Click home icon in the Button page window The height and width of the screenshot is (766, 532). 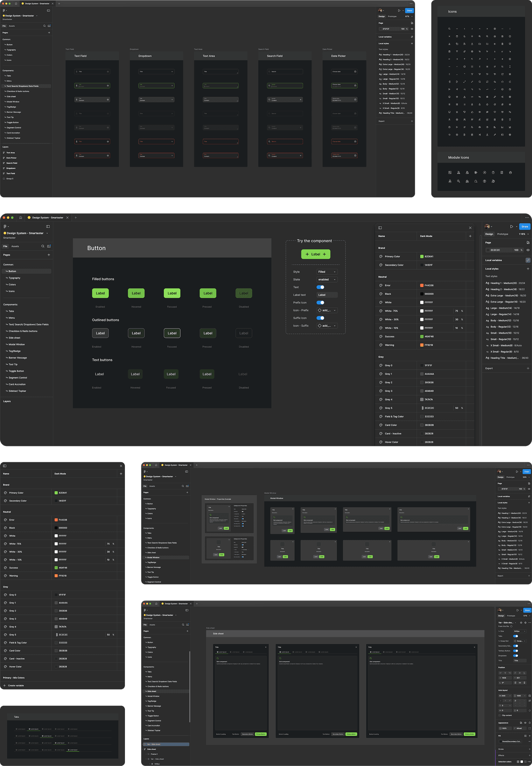pyautogui.click(x=20, y=217)
